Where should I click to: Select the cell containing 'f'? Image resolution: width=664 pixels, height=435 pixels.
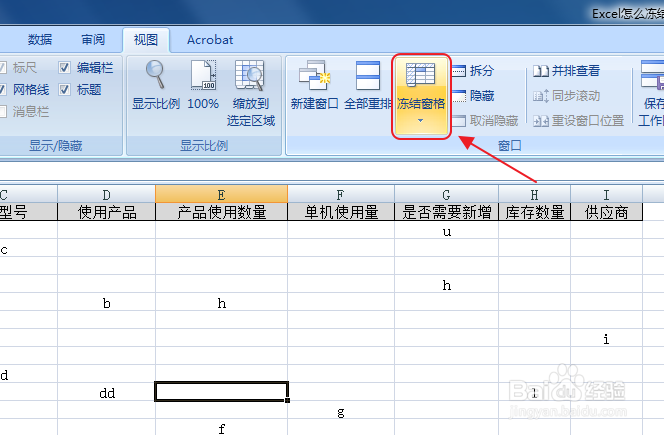click(x=221, y=427)
